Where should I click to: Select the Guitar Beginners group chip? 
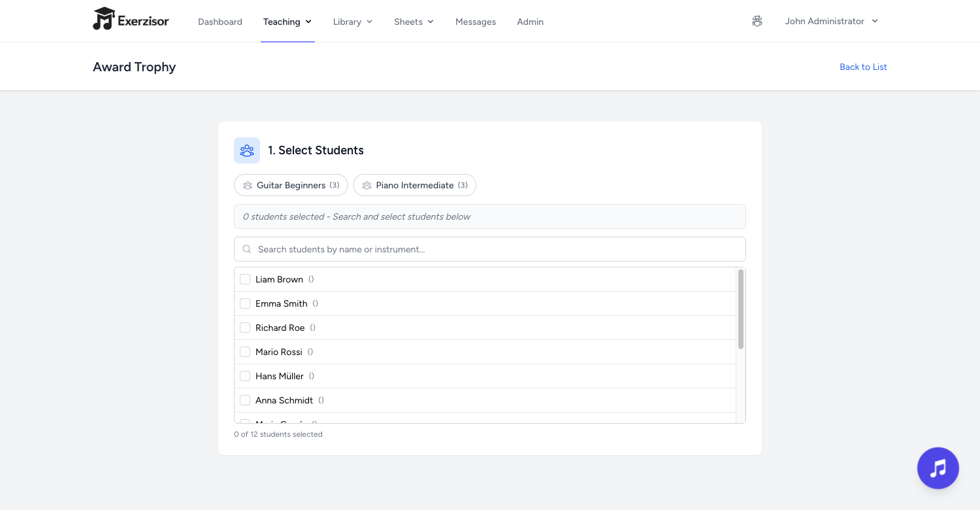[291, 186]
